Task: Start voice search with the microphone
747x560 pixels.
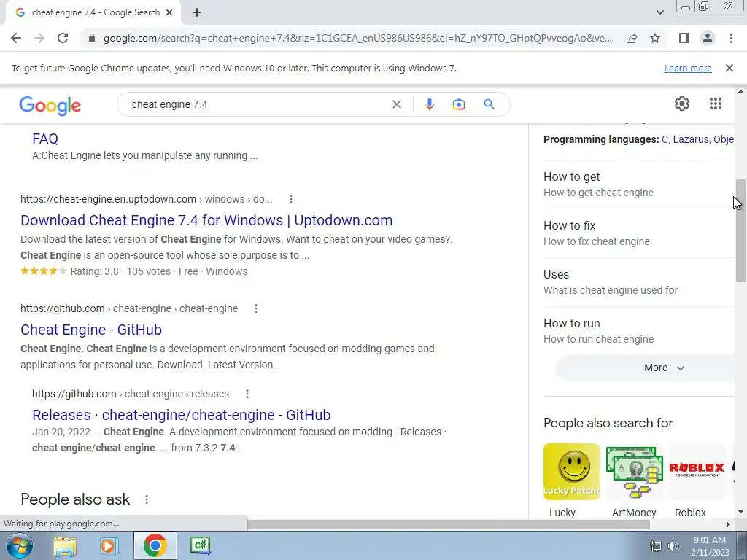Action: (x=429, y=104)
